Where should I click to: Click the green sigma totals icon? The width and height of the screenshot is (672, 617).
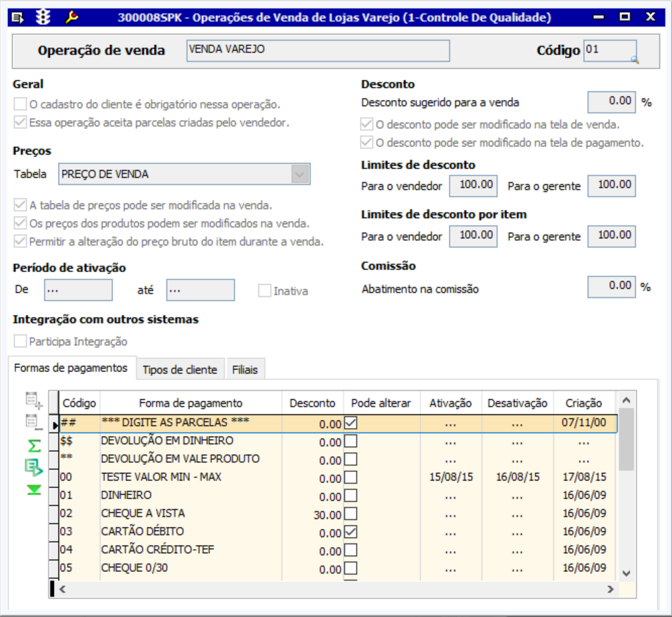[34, 445]
